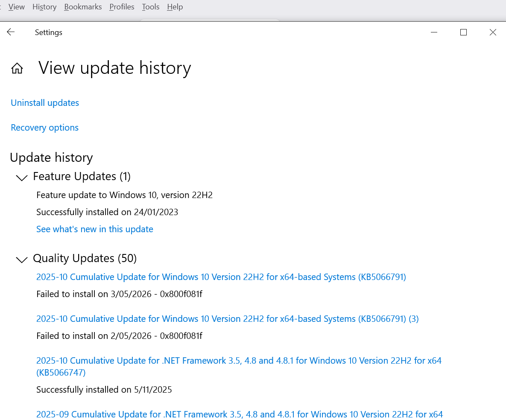Open first KB5066791 cumulative update link

click(221, 277)
